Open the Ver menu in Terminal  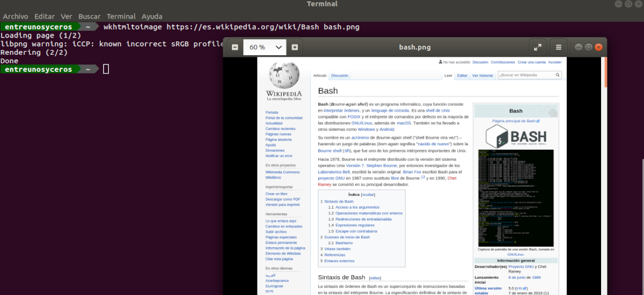point(67,17)
